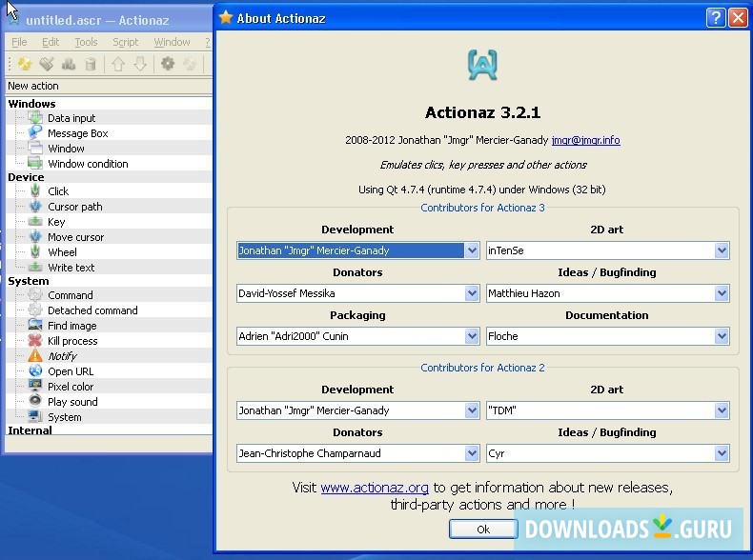Image resolution: width=753 pixels, height=560 pixels.
Task: Close the About Actionaz dialog
Action: [737, 18]
